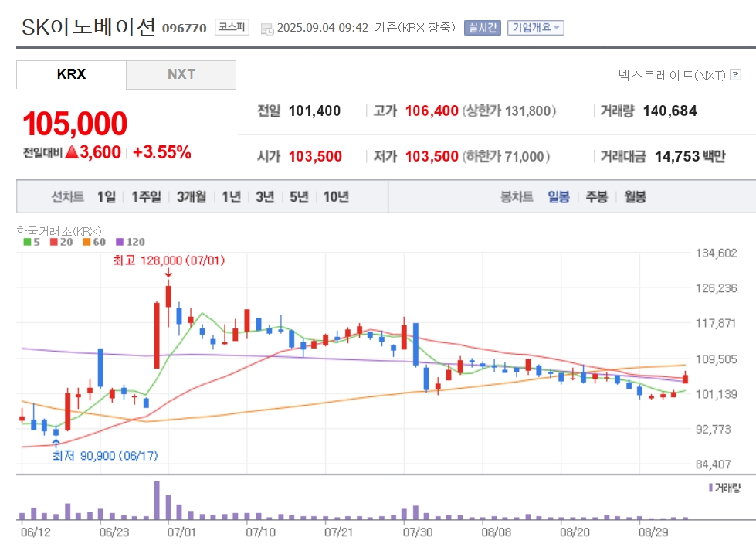The width and height of the screenshot is (756, 551).
Task: Click the 실시간 real-time button
Action: [x=483, y=28]
